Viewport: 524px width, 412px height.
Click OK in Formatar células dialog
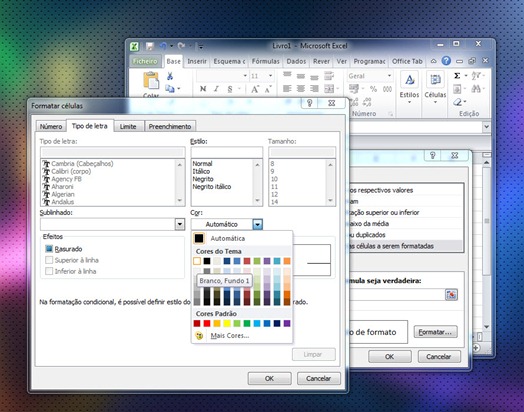tap(269, 379)
